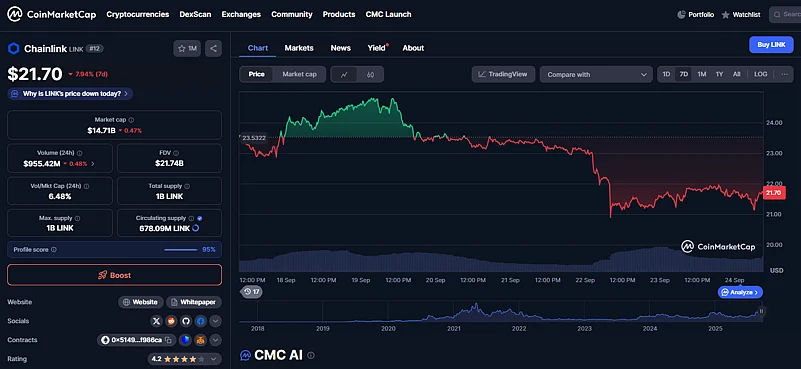
Task: Open the TradingView chart
Action: coord(503,74)
